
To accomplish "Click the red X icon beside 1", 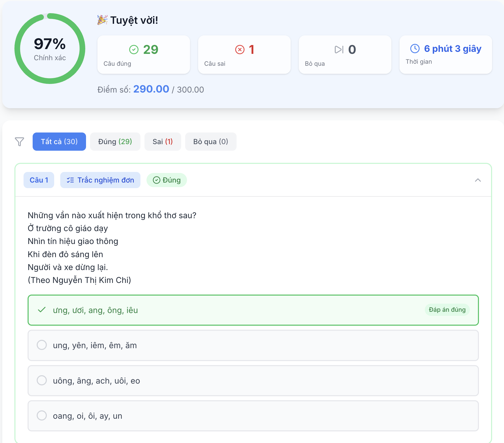I will 240,50.
